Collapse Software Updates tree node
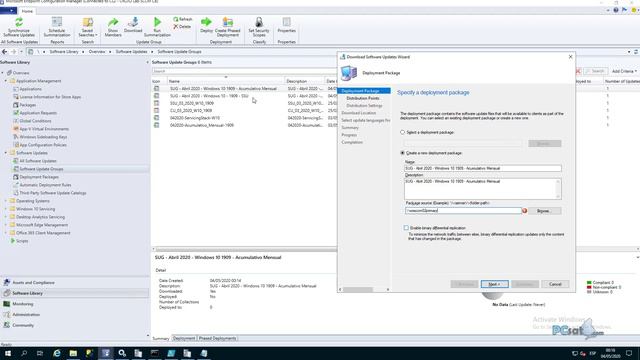The image size is (640, 360). (6, 153)
